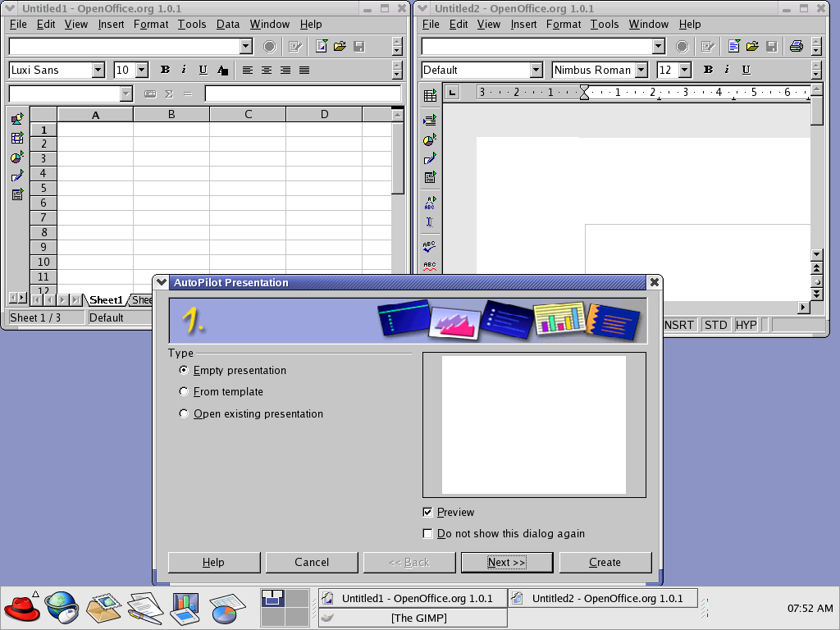Screen dimensions: 840x630
Task: Center align horizontally in Untitled1 toolbar
Action: click(267, 70)
